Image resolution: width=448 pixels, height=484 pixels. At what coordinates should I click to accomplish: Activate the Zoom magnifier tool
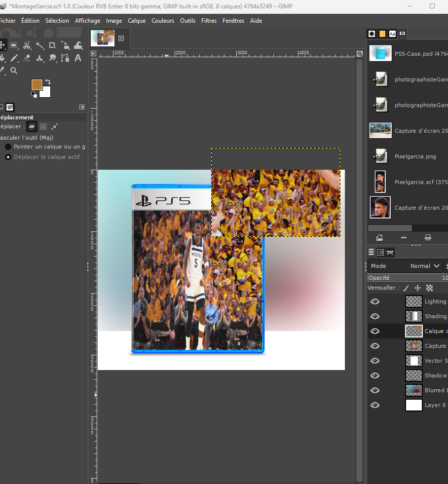point(14,71)
